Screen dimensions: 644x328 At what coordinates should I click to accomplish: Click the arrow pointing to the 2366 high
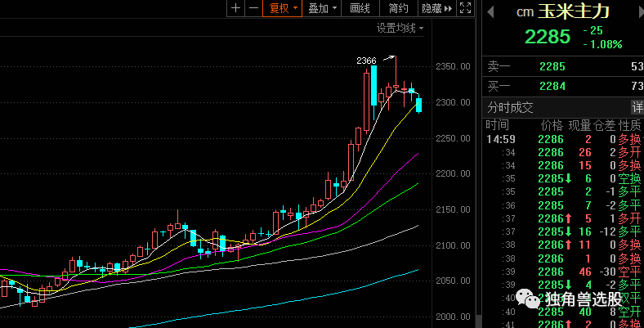(387, 58)
